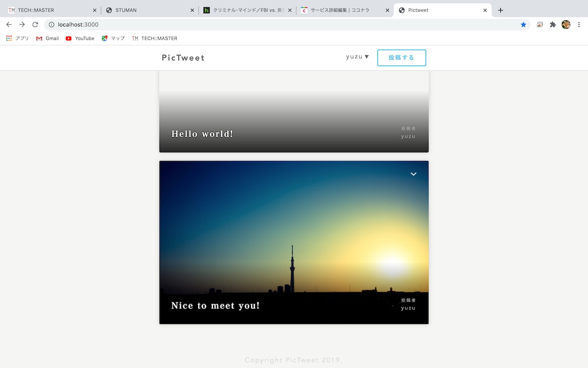The height and width of the screenshot is (368, 588).
Task: Open the Gmail bookmark
Action: point(47,38)
